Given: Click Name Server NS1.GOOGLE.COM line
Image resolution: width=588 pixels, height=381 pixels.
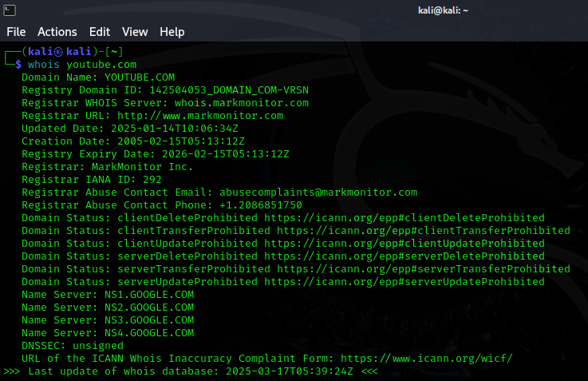Looking at the screenshot, I should (108, 294).
